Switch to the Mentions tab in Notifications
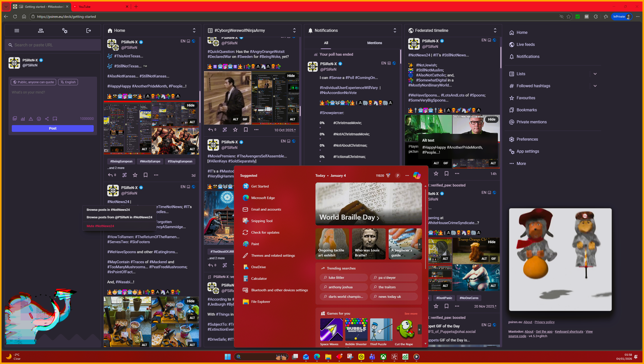 374,43
